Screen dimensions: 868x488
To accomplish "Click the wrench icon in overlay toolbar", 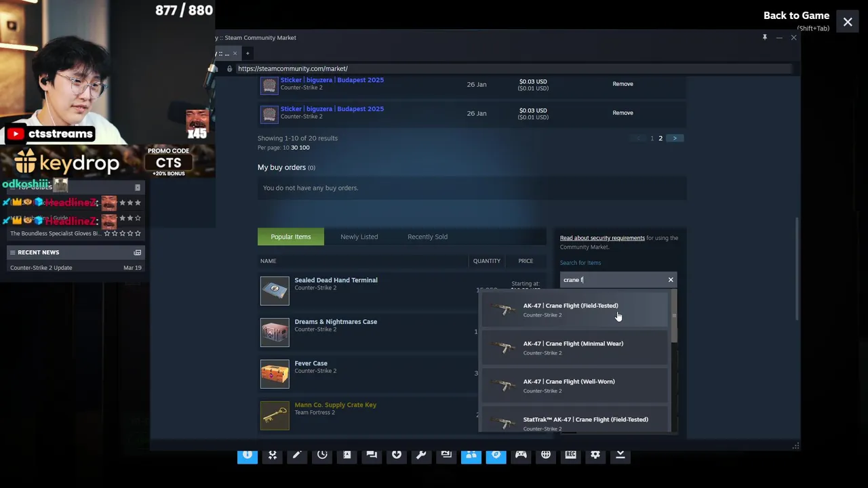I will tap(421, 455).
